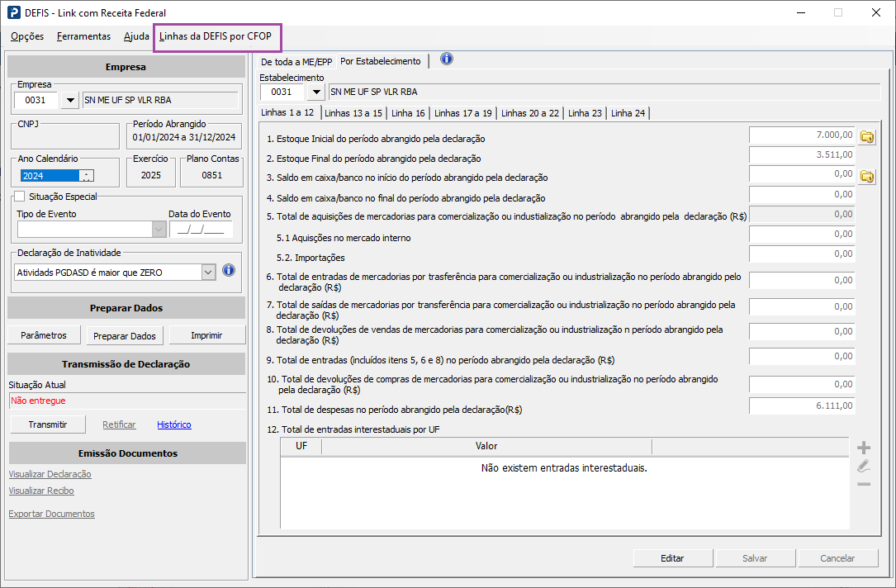Image resolution: width=896 pixels, height=588 pixels.
Task: Expand the Estabelecimento code dropdown
Action: [x=316, y=92]
